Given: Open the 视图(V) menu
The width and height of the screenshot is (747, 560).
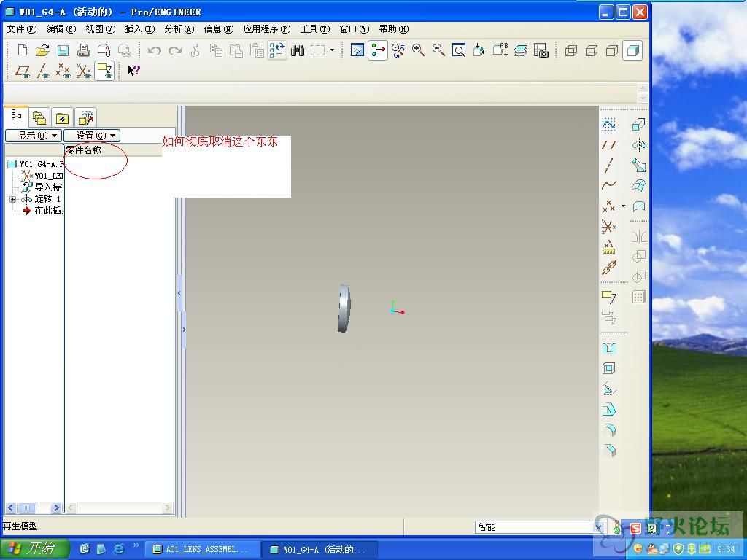Looking at the screenshot, I should pos(101,29).
